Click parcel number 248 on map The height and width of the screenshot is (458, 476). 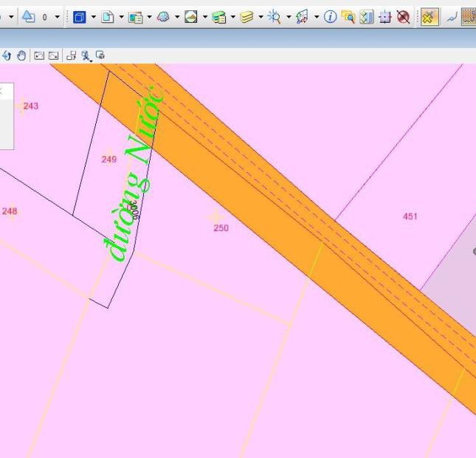point(10,211)
